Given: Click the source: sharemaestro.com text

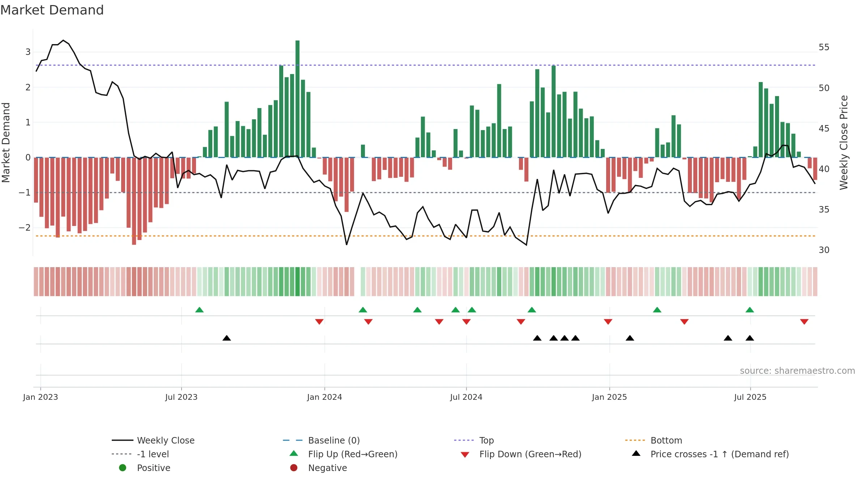Looking at the screenshot, I should pyautogui.click(x=797, y=371).
